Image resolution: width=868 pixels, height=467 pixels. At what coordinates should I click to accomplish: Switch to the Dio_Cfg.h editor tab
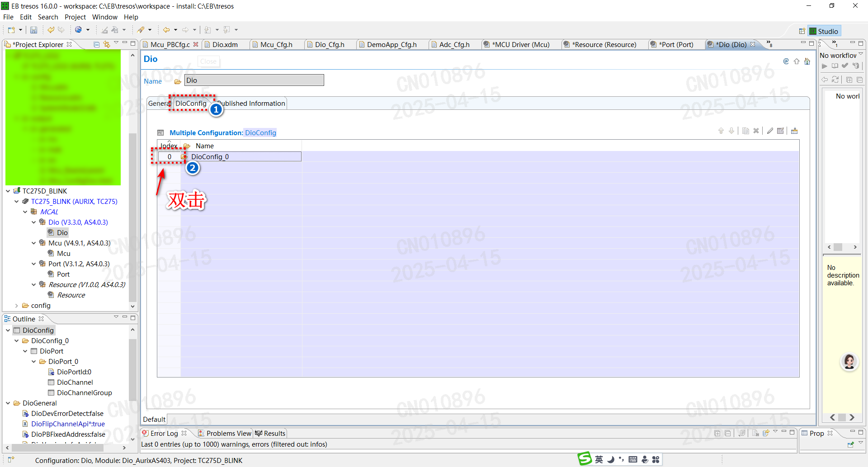coord(330,44)
